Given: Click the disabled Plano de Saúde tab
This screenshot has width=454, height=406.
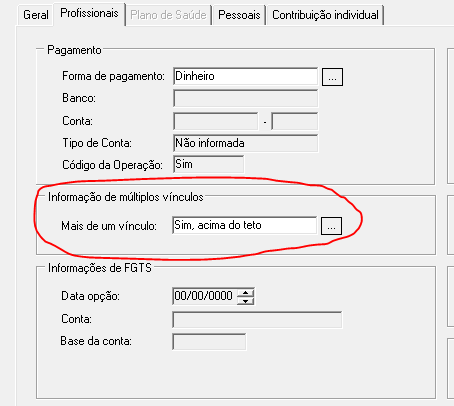Looking at the screenshot, I should (168, 15).
